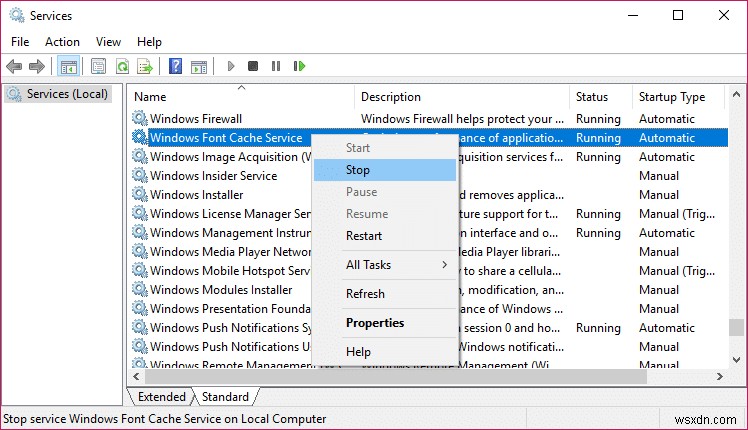Click Running status of Windows Firewall
The height and width of the screenshot is (430, 748).
click(598, 119)
